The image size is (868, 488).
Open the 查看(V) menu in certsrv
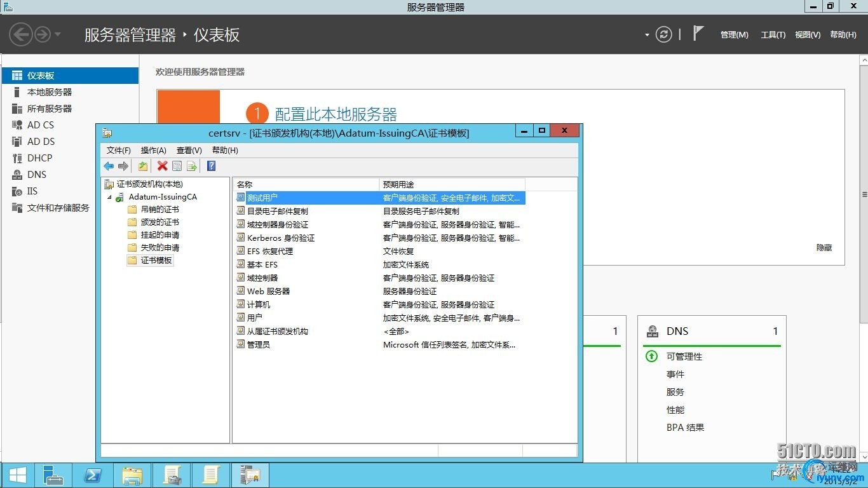coord(189,151)
